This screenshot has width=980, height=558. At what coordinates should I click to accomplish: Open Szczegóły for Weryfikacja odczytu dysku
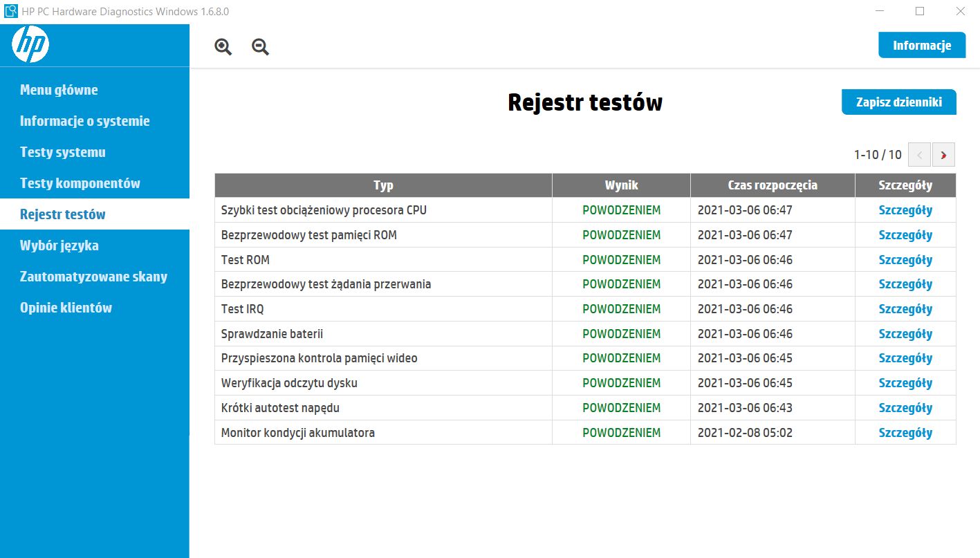click(905, 383)
